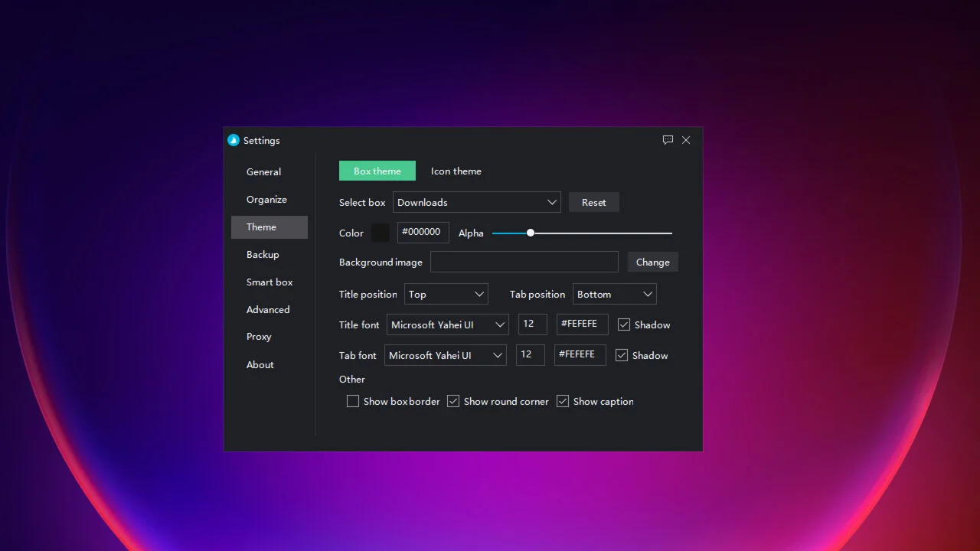This screenshot has height=551, width=980.
Task: Open the Backup settings section
Action: click(x=263, y=254)
